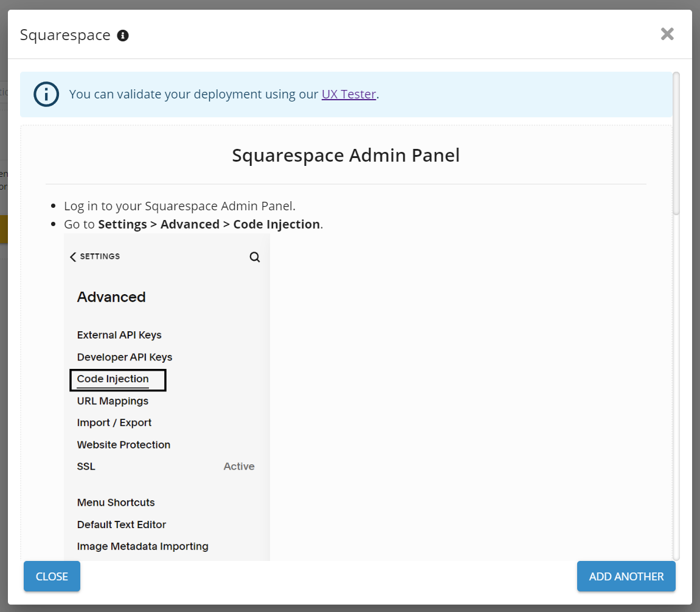Open the UX Tester link

[348, 94]
